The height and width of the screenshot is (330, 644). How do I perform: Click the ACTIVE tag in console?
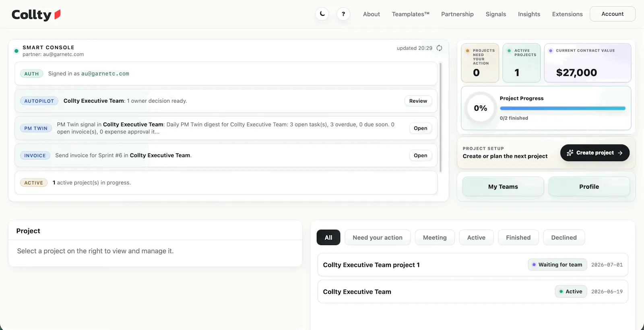click(34, 183)
